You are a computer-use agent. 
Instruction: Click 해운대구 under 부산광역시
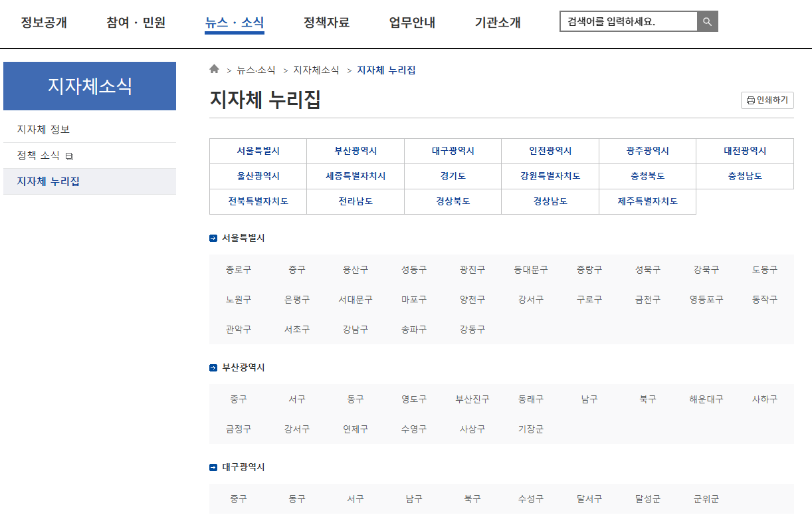click(x=706, y=399)
